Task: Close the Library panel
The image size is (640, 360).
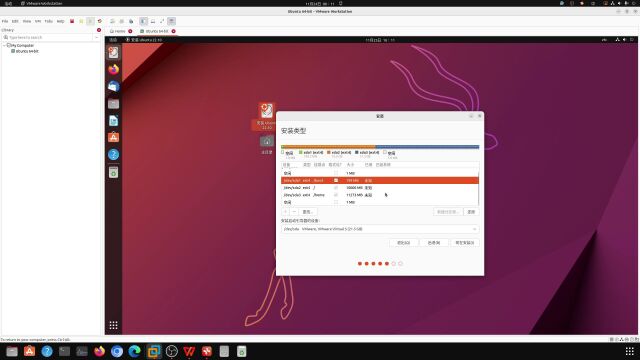Action: pos(99,30)
